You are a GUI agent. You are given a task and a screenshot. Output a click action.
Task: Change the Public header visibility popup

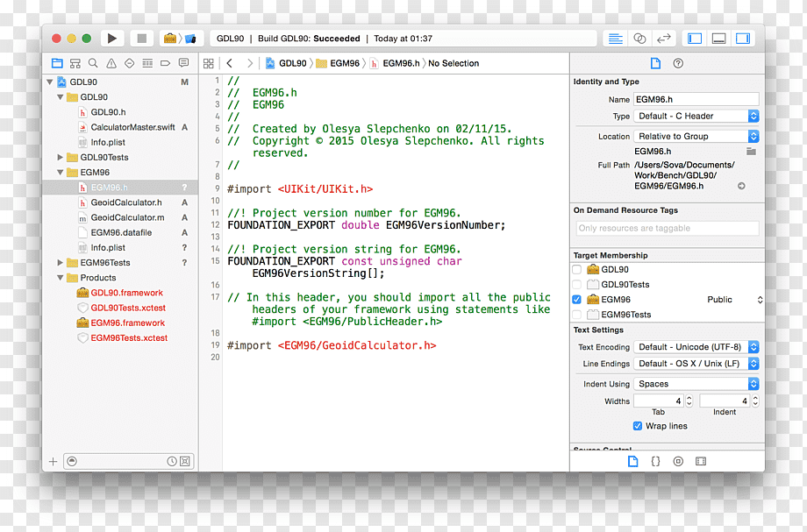[734, 300]
